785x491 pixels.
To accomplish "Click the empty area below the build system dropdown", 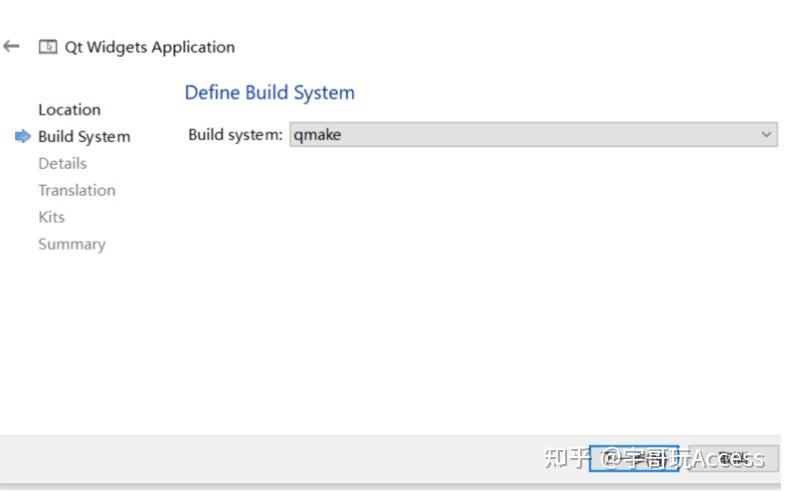I will tap(480, 290).
